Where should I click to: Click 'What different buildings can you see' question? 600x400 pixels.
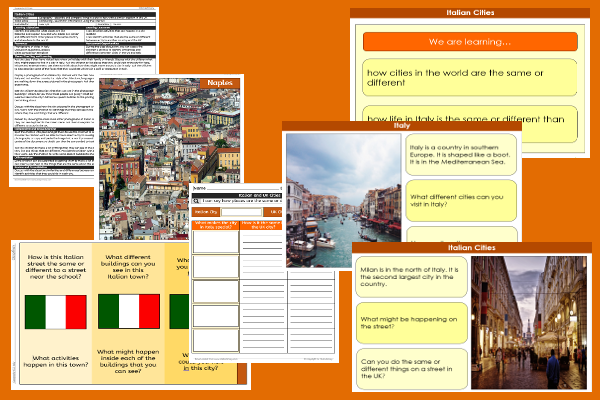click(128, 266)
